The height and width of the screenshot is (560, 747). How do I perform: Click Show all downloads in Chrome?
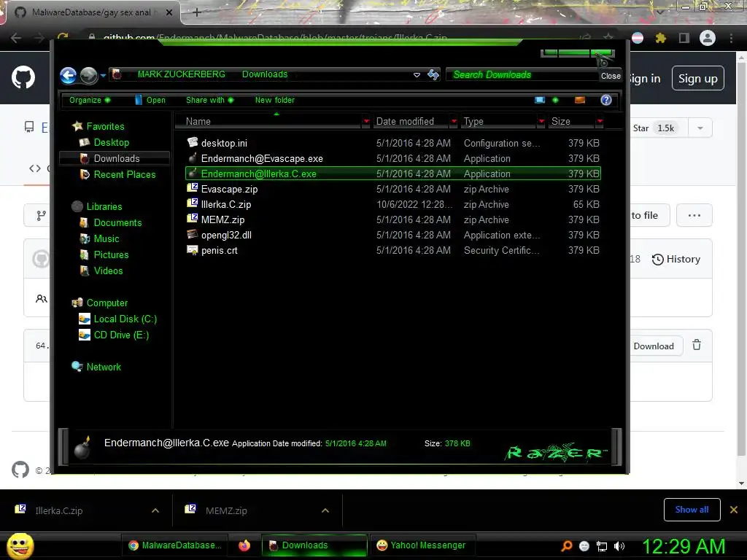692,510
